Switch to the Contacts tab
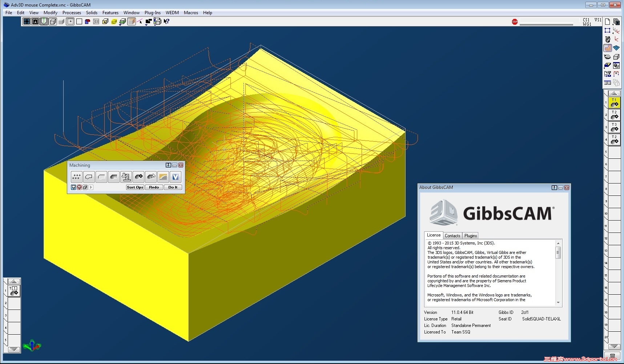Screen dimensions: 624x364 pyautogui.click(x=452, y=236)
